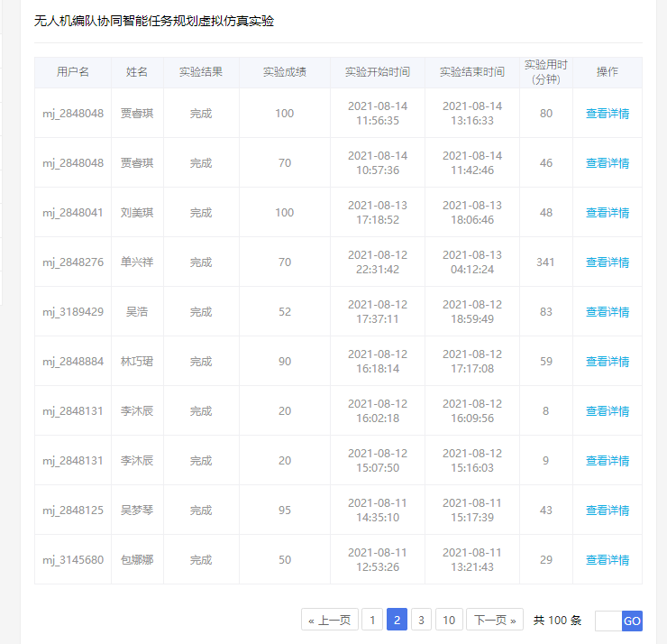This screenshot has height=644, width=667.
Task: Select the current page 2 button
Action: (397, 620)
